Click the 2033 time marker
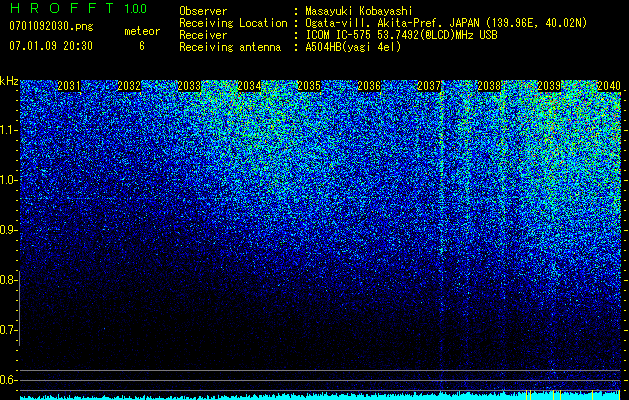 coord(189,86)
